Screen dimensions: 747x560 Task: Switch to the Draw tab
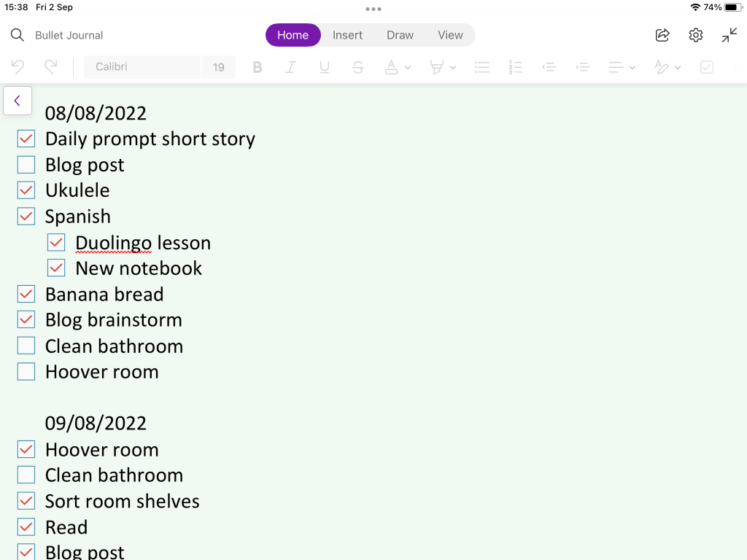(400, 35)
